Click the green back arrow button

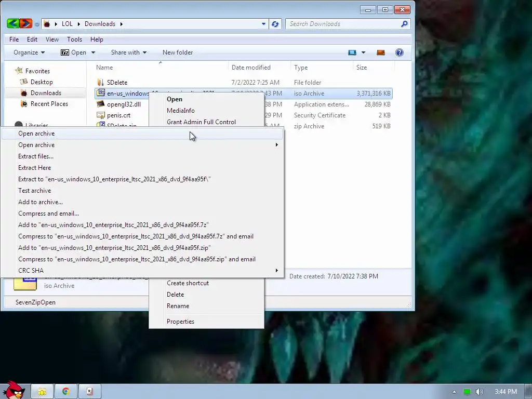click(x=13, y=23)
